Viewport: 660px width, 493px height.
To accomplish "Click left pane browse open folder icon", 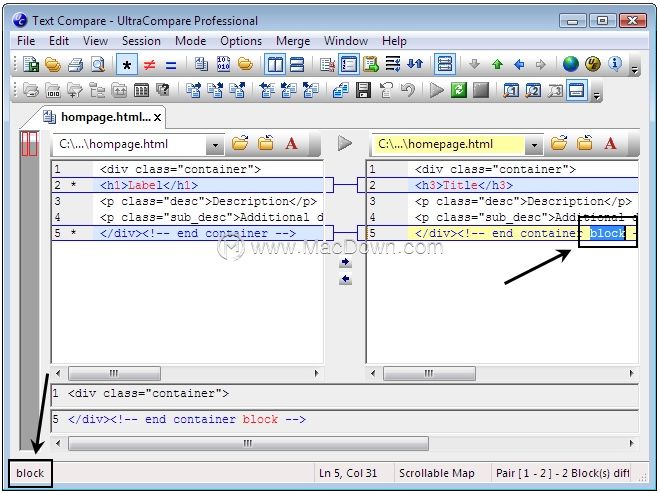I will (x=240, y=144).
